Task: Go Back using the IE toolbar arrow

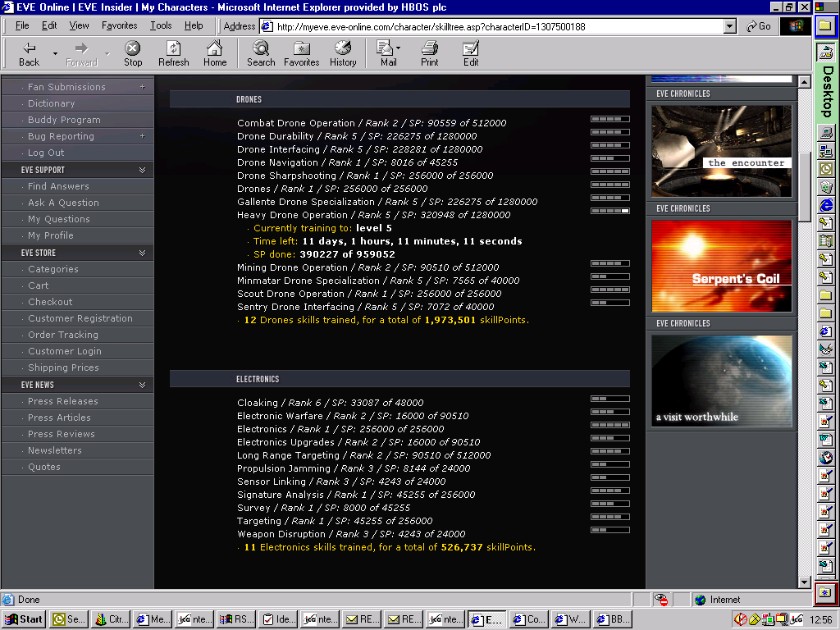Action: [x=29, y=53]
